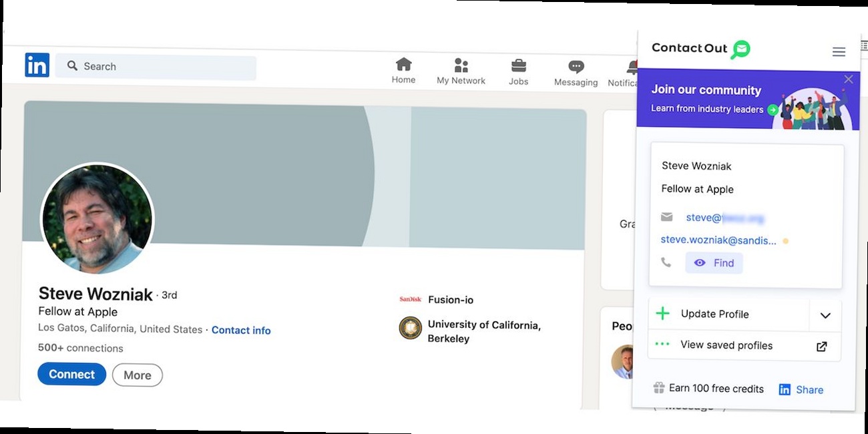Image resolution: width=868 pixels, height=434 pixels.
Task: Open the More options button
Action: tap(137, 375)
